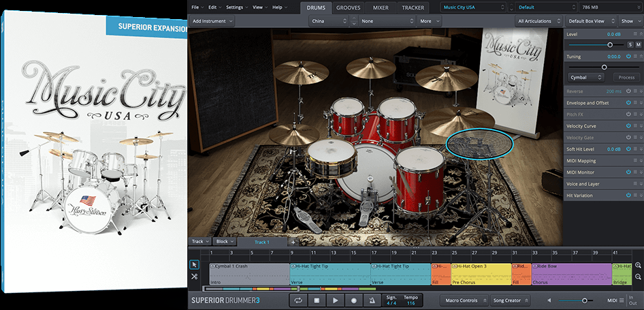Click the Process button

point(626,77)
